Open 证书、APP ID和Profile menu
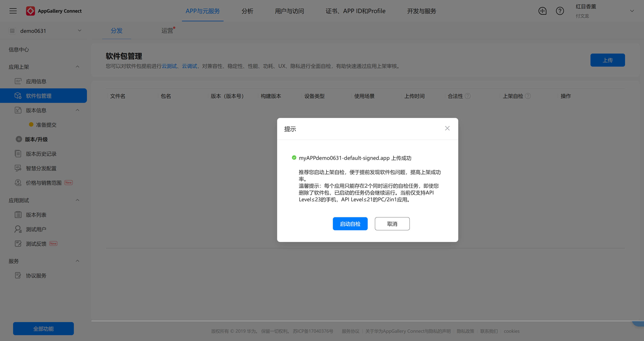644x341 pixels. 355,11
